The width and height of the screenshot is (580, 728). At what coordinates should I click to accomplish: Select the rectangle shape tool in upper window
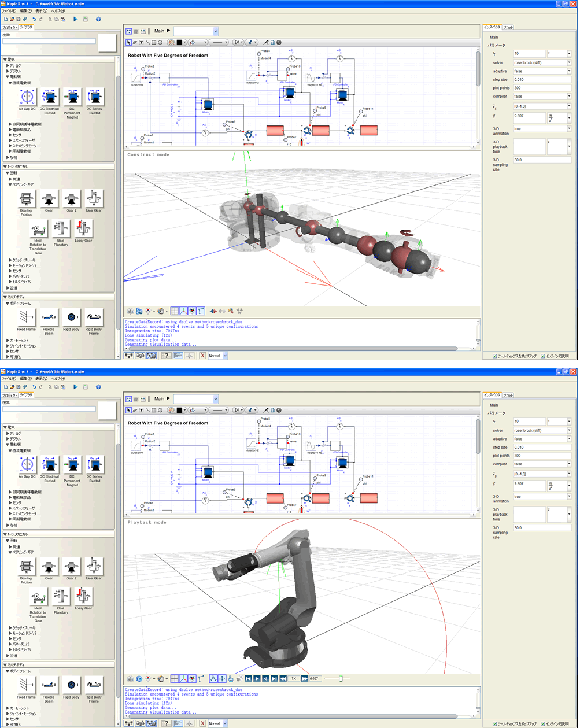(x=154, y=42)
